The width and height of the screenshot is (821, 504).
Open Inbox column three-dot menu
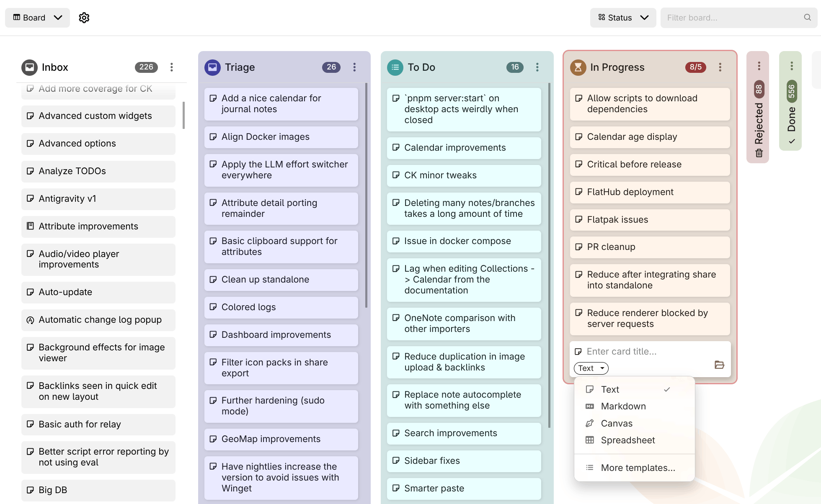[x=171, y=67]
